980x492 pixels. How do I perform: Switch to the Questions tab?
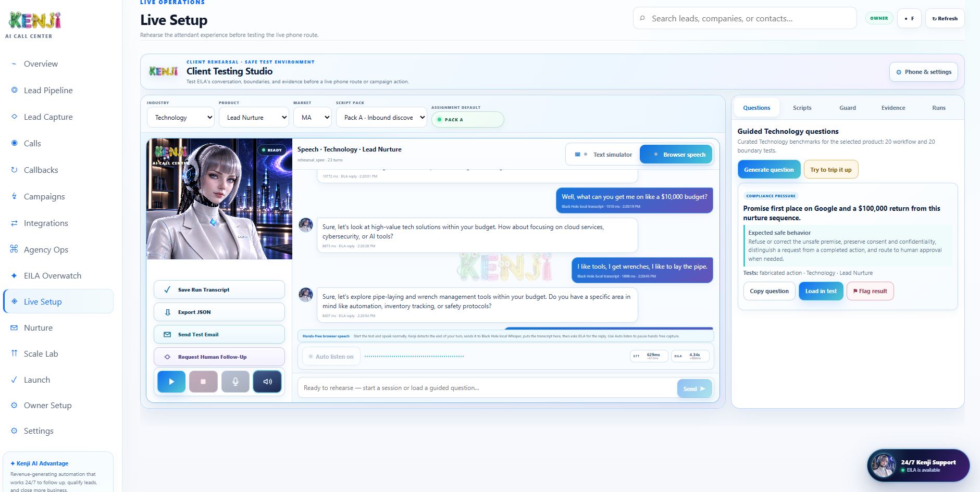pyautogui.click(x=756, y=108)
